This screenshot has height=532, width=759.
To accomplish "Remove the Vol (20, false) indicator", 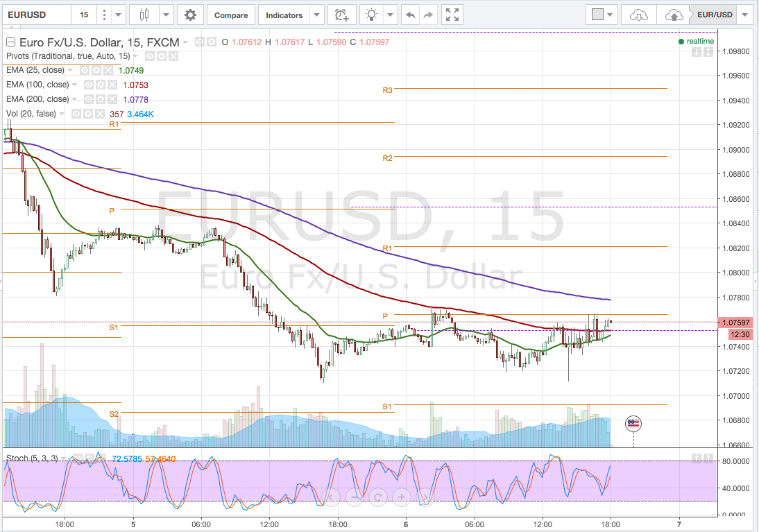I will [99, 113].
